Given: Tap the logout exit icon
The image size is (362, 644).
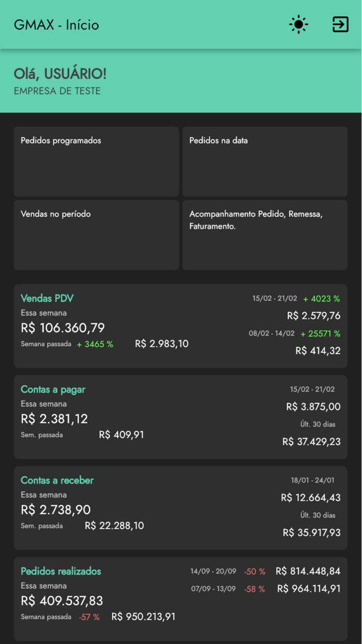Looking at the screenshot, I should click(340, 24).
